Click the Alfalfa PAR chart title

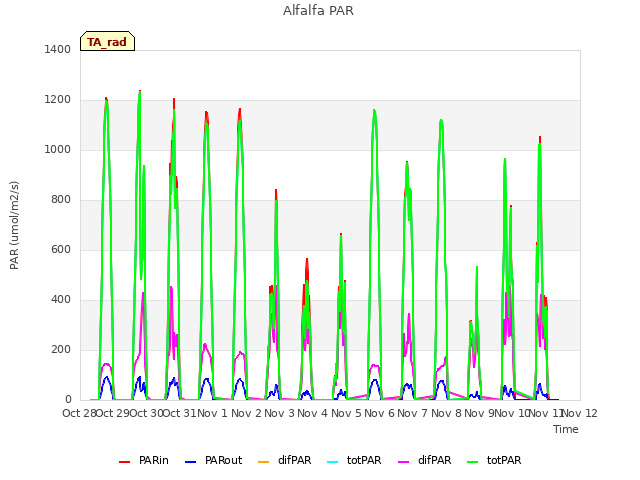318,11
